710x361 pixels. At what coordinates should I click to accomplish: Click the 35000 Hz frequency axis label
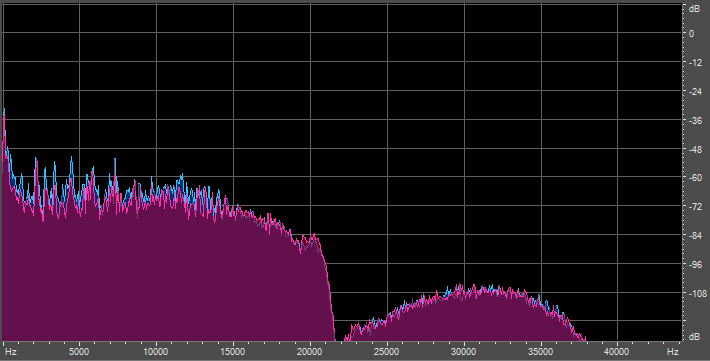pos(541,352)
